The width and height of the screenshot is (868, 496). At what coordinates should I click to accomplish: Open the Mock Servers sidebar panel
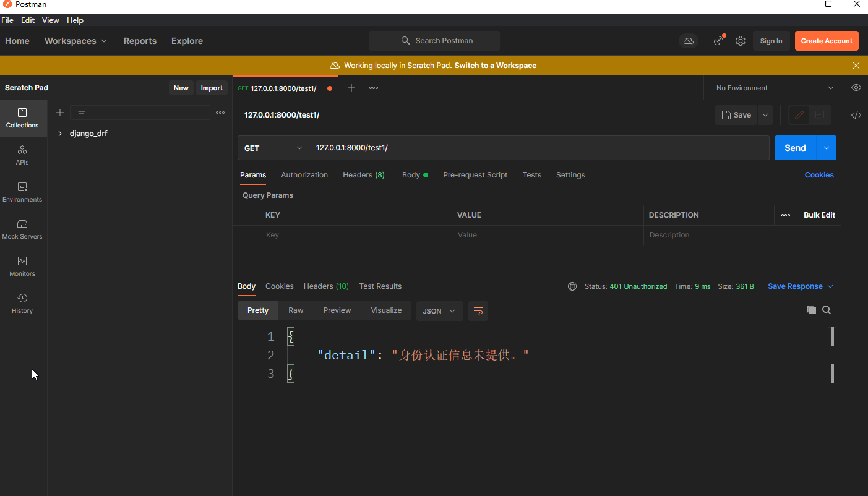(22, 229)
